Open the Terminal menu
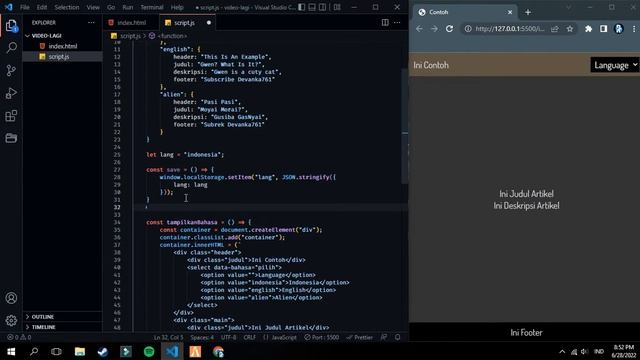This screenshot has height=360, width=640. tap(152, 7)
